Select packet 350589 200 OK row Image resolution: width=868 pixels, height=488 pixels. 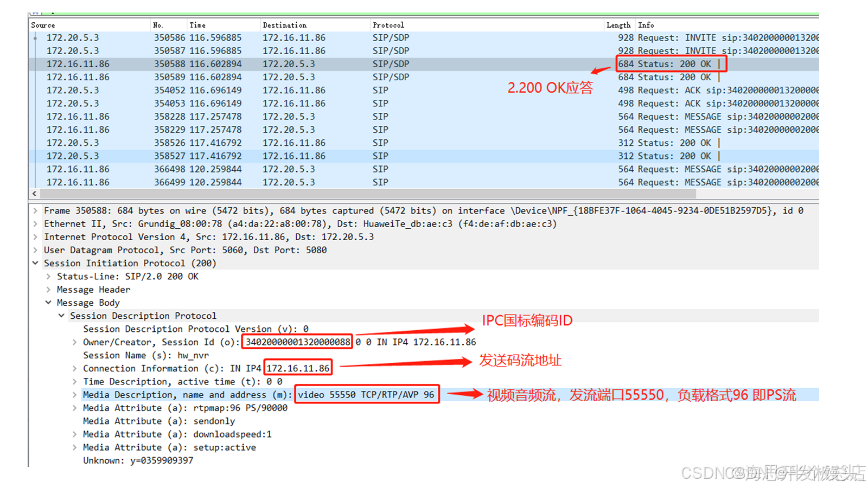[x=424, y=77]
